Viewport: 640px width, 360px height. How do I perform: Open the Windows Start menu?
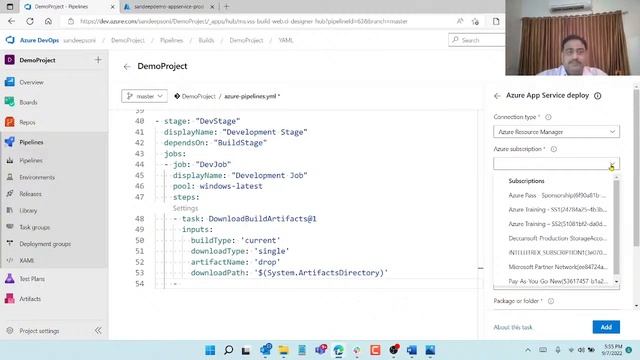pyautogui.click(x=210, y=350)
